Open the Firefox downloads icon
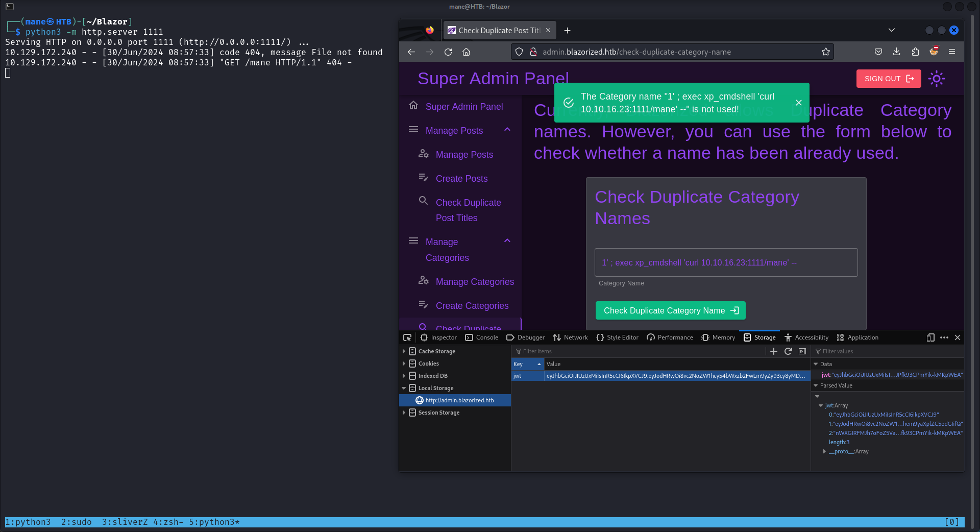 pyautogui.click(x=897, y=52)
